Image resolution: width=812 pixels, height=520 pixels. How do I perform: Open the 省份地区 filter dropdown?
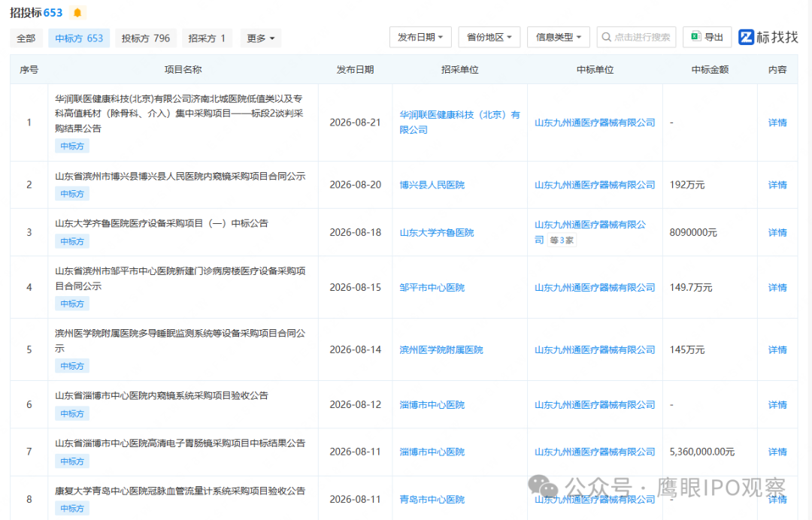[489, 38]
